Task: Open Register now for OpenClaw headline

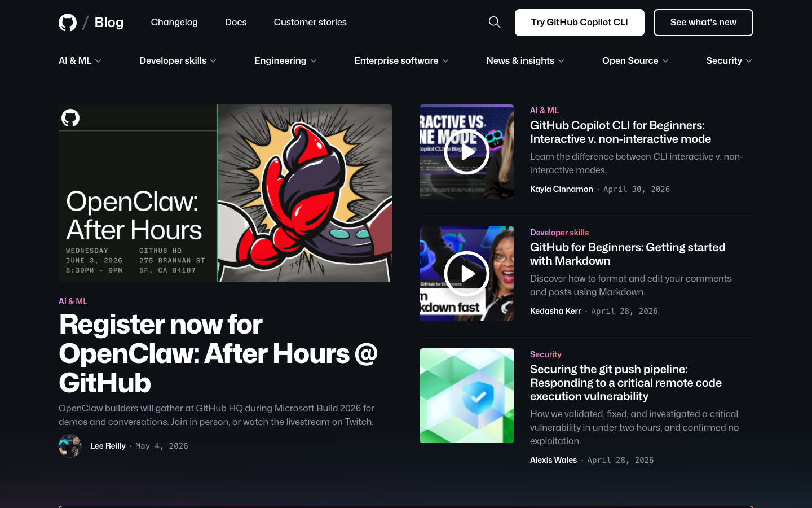Action: tap(218, 353)
